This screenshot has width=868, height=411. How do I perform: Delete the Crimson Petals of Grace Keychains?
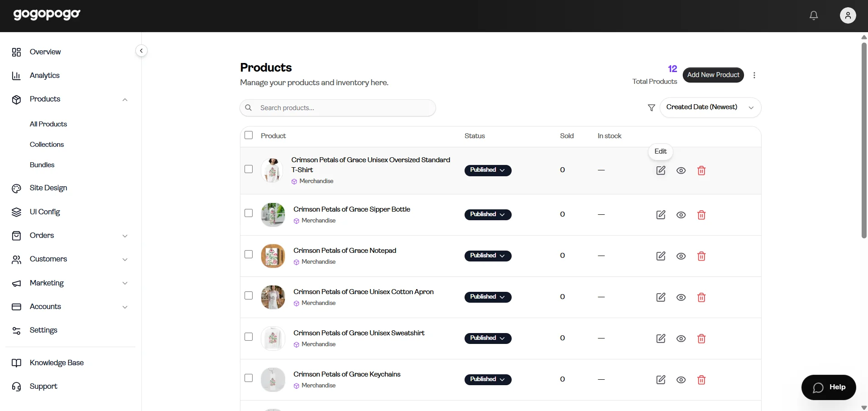(701, 380)
